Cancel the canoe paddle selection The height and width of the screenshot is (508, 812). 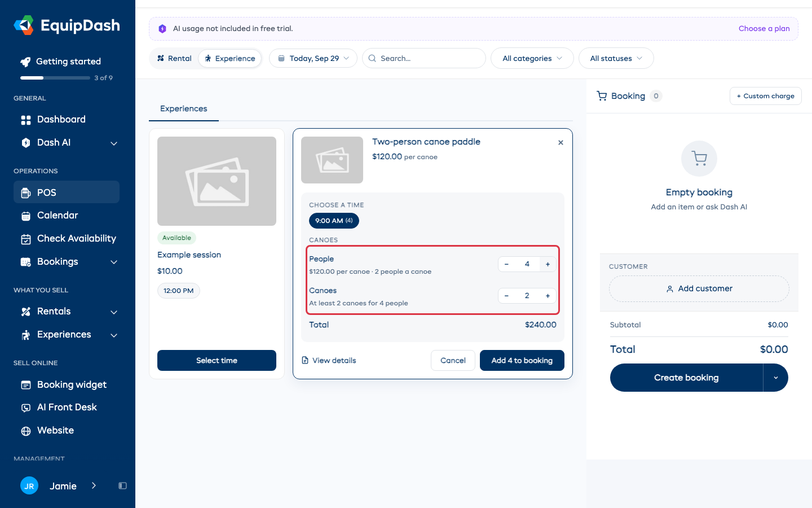coord(453,361)
